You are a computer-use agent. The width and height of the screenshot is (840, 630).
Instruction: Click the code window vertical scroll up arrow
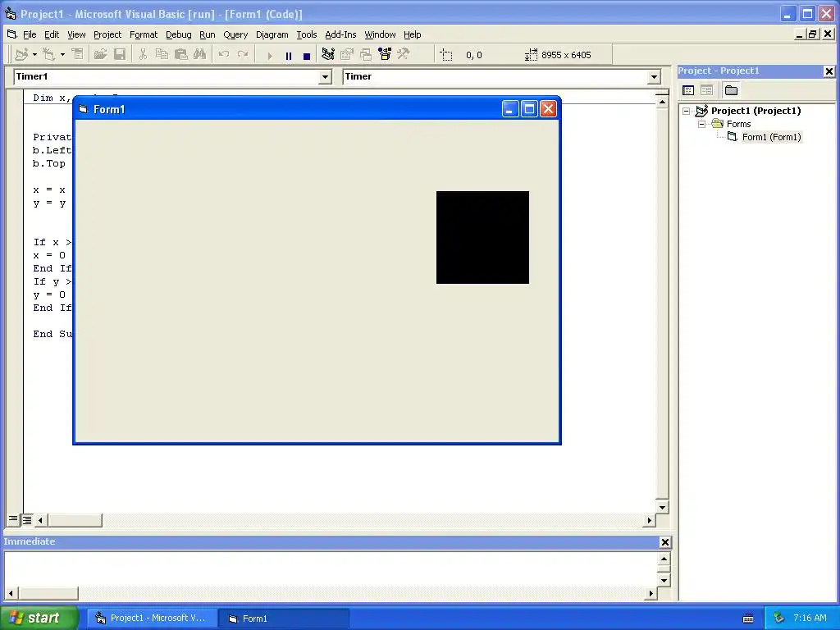click(x=662, y=101)
